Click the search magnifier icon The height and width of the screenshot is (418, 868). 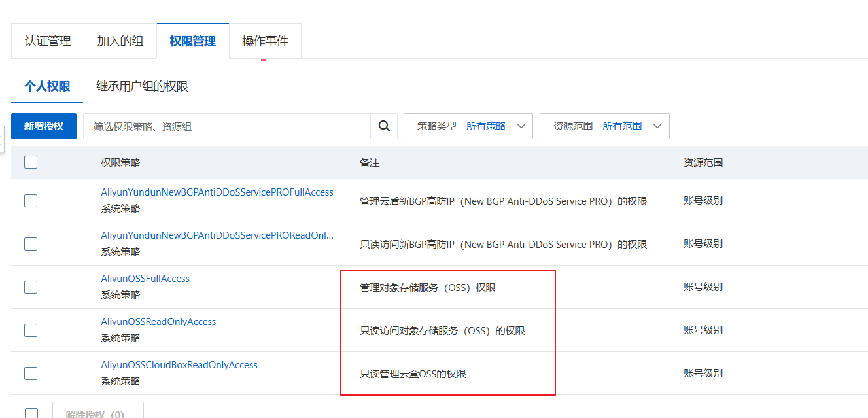click(385, 126)
